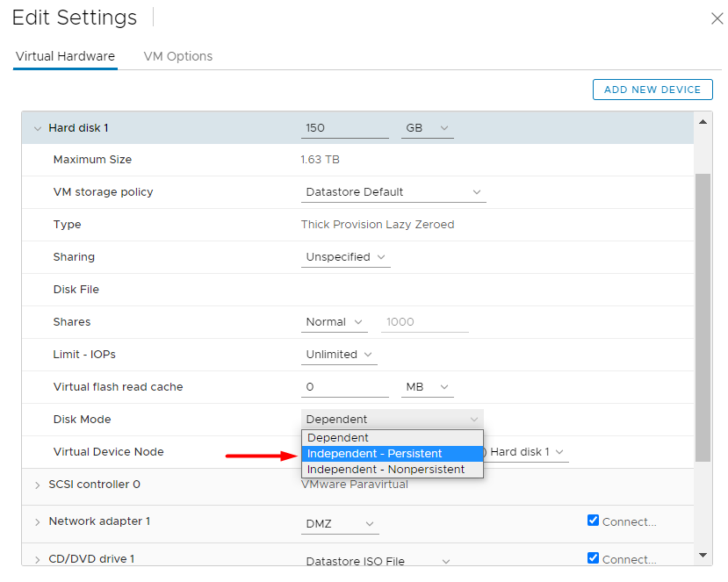Open the Limit - IOPs Unlimited dropdown
This screenshot has height=582, width=728.
click(338, 355)
